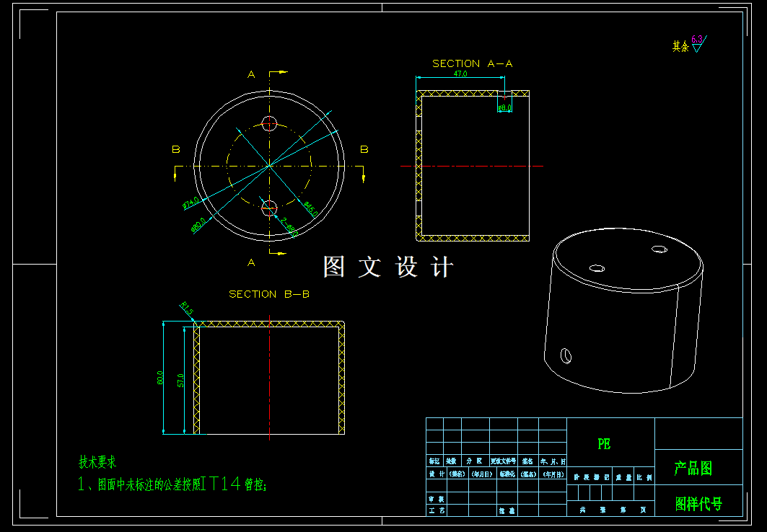Click the 57.0 inner height dimension

pos(181,381)
